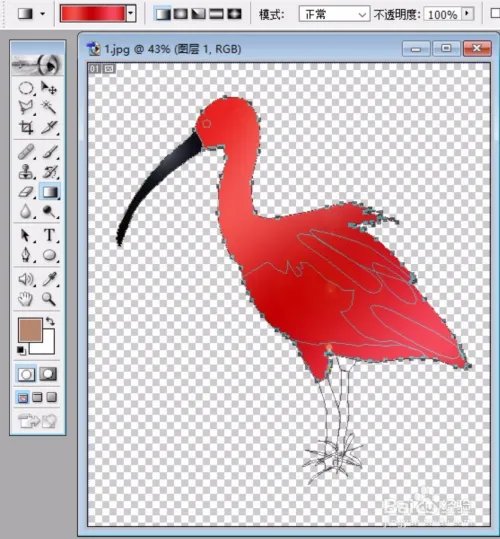The height and width of the screenshot is (539, 500).
Task: Switch to Quick Mask mode
Action: click(x=48, y=374)
